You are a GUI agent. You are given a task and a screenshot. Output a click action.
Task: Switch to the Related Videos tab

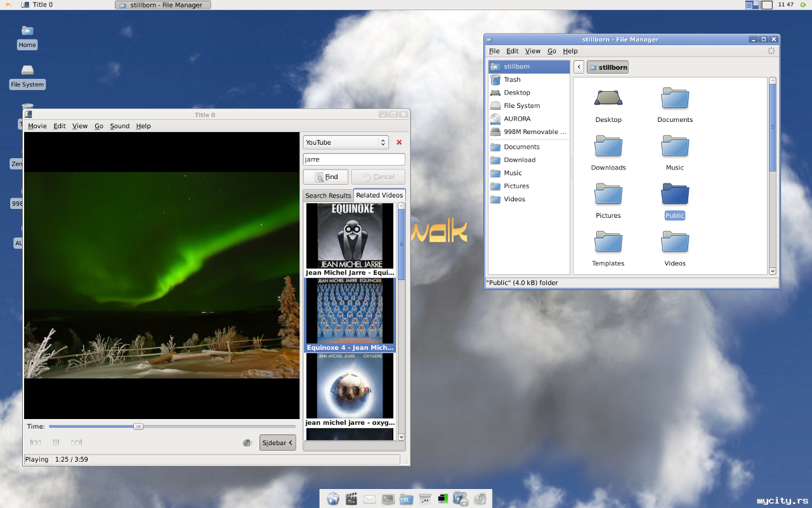click(379, 195)
